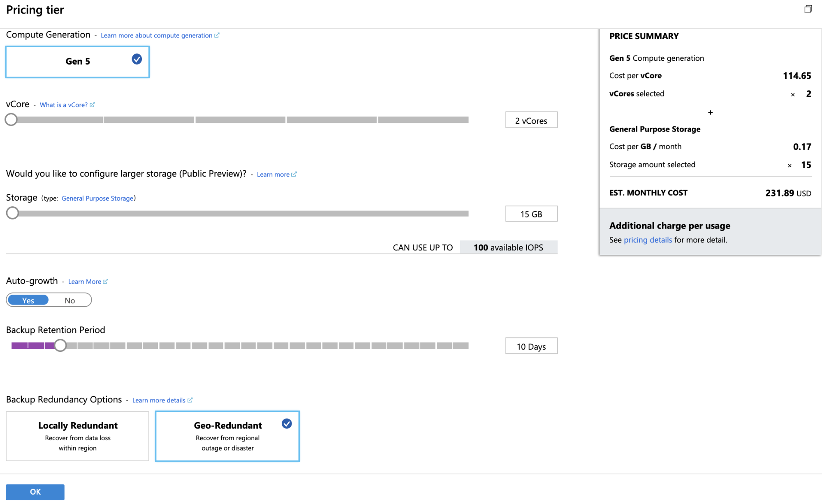Image resolution: width=822 pixels, height=504 pixels.
Task: Set Auto-growth toggle to Yes
Action: coord(28,300)
